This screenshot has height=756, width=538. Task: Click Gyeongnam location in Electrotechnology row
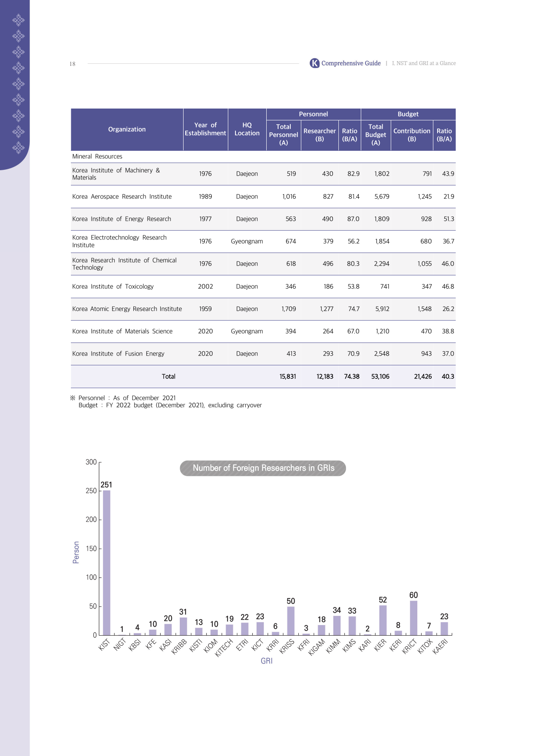pyautogui.click(x=247, y=242)
